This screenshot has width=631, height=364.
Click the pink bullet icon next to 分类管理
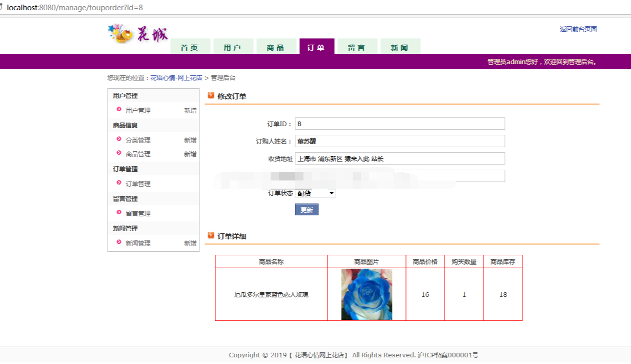coord(119,139)
